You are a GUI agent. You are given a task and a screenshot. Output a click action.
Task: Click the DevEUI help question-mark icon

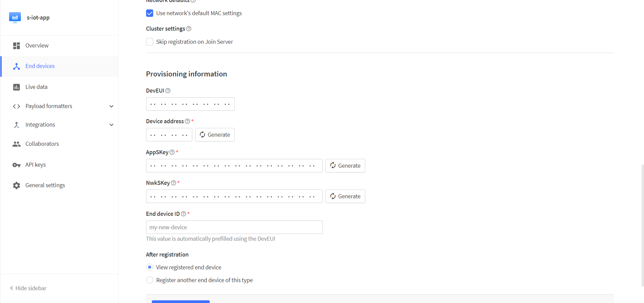coord(168,91)
